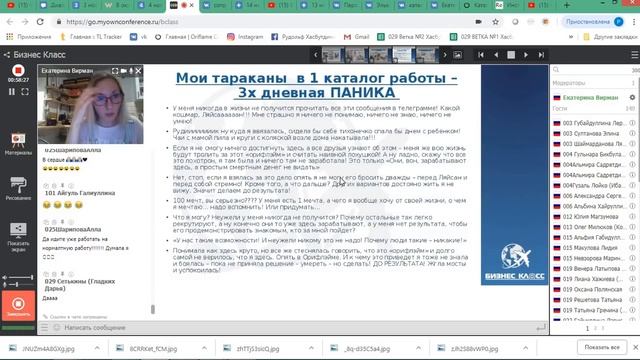The height and width of the screenshot is (360, 640).
Task: Open info for 003 Султанова Элина
Action: [x=632, y=133]
